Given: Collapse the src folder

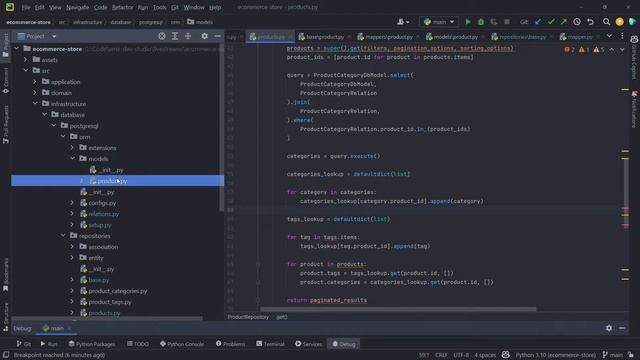Looking at the screenshot, I should pos(26,71).
